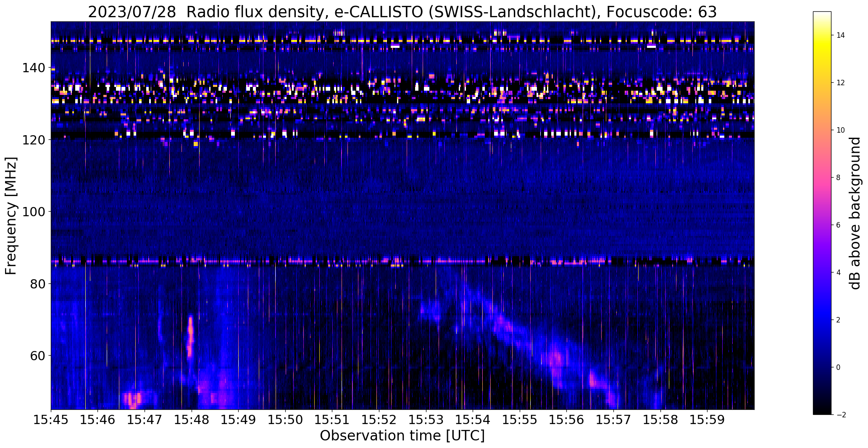Image resolution: width=868 pixels, height=448 pixels.
Task: Click the yellow region of the colorbar near 13
Action: [x=822, y=59]
